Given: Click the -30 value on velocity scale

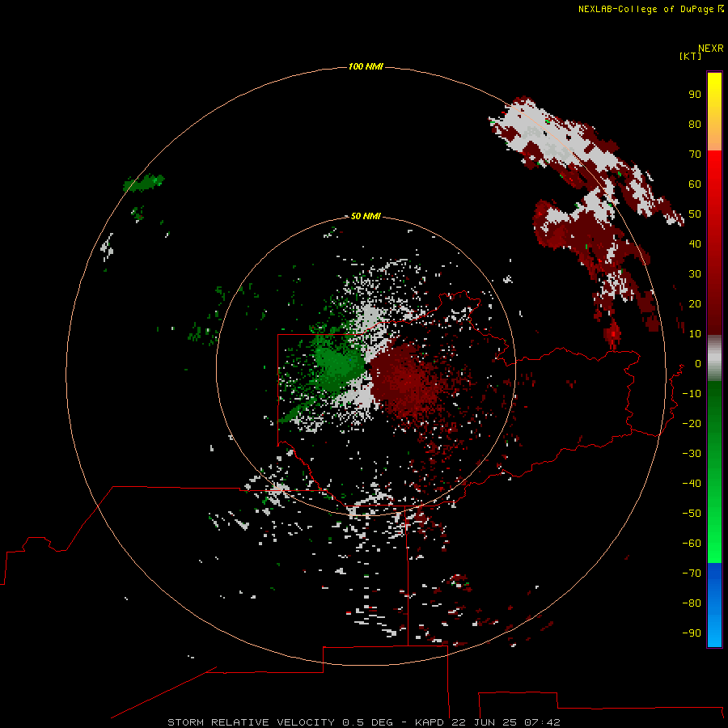Looking at the screenshot, I should (x=692, y=454).
